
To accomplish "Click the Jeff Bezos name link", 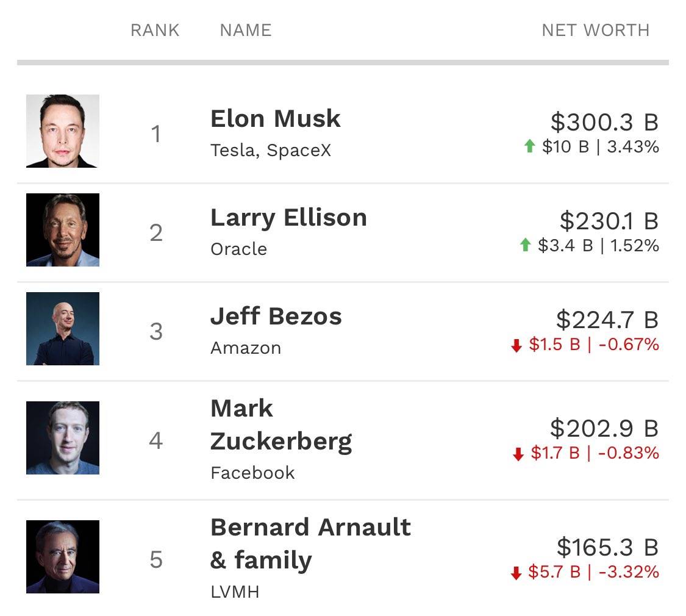I will [276, 316].
